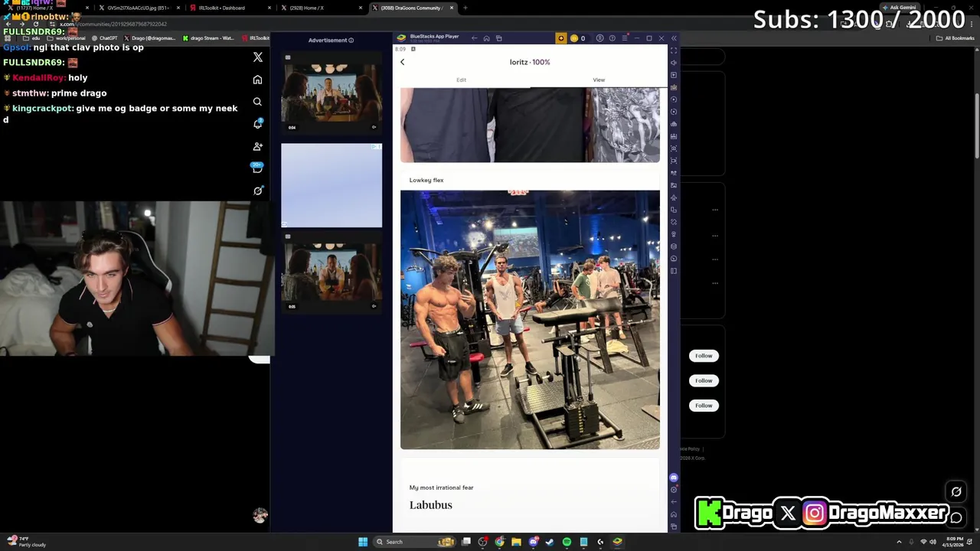
Task: Switch to the Edit tab in profile
Action: (x=461, y=80)
